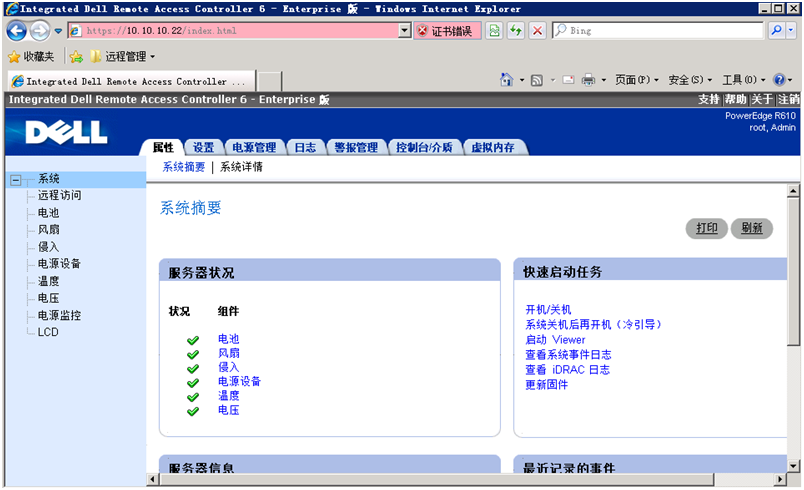Open 系统关机后再开机（冷引导）task
Image resolution: width=804 pixels, height=490 pixels.
pos(593,324)
